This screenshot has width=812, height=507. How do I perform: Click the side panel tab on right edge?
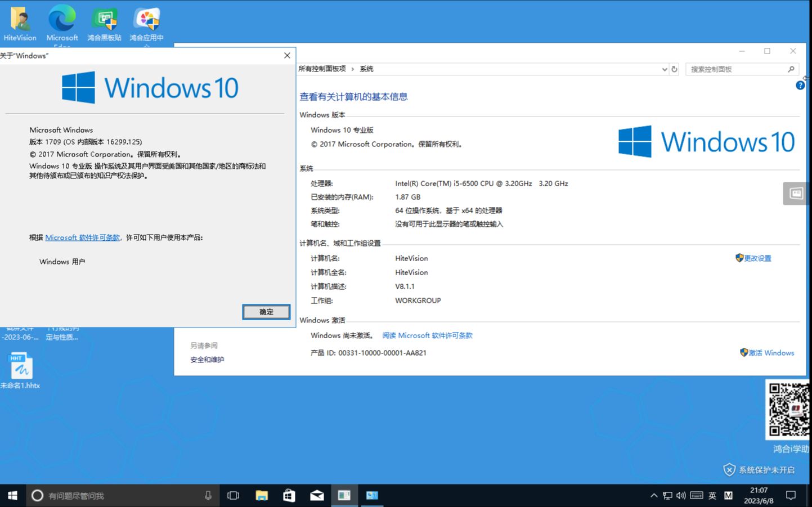click(x=796, y=194)
